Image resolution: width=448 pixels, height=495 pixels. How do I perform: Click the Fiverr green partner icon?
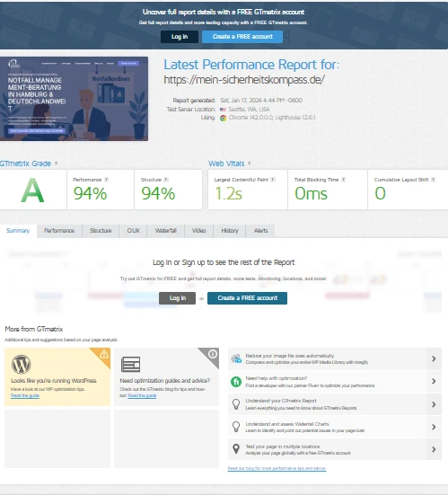236,382
